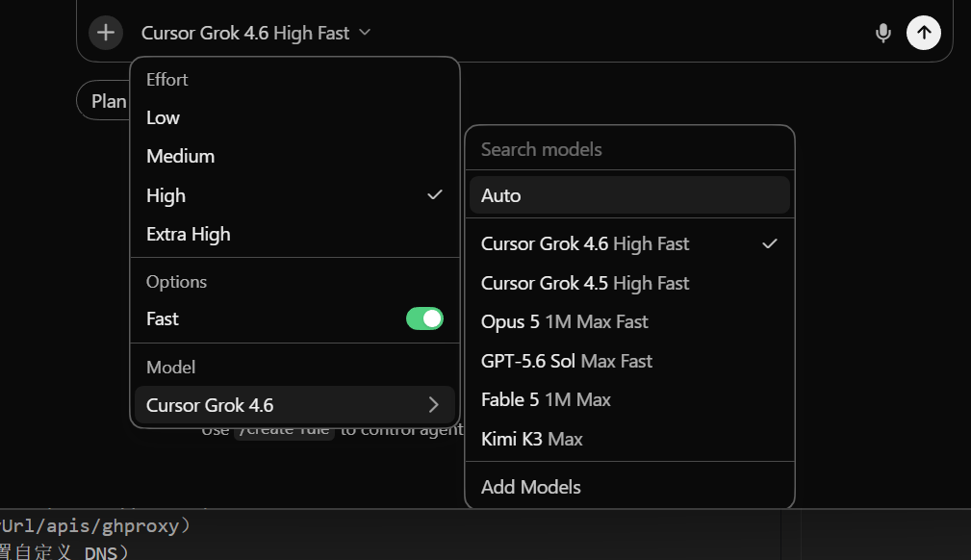The height and width of the screenshot is (560, 971).
Task: Click the plus add-context icon
Action: (x=106, y=32)
